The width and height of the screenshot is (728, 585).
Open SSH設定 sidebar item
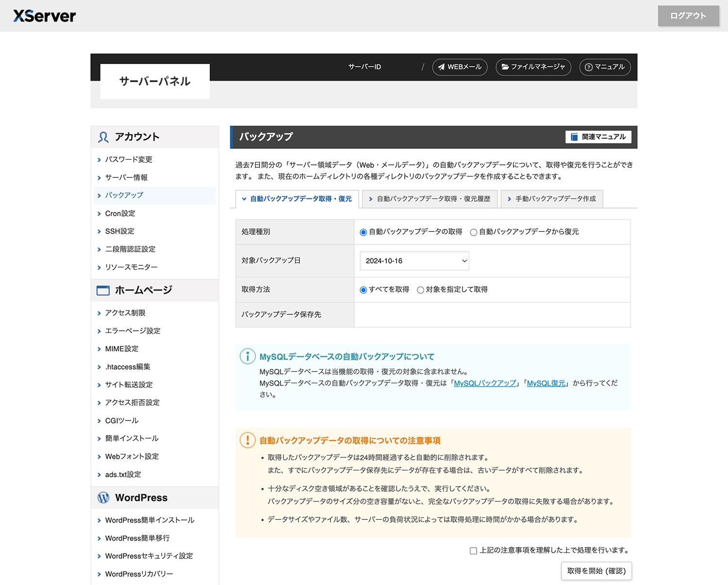tap(120, 231)
